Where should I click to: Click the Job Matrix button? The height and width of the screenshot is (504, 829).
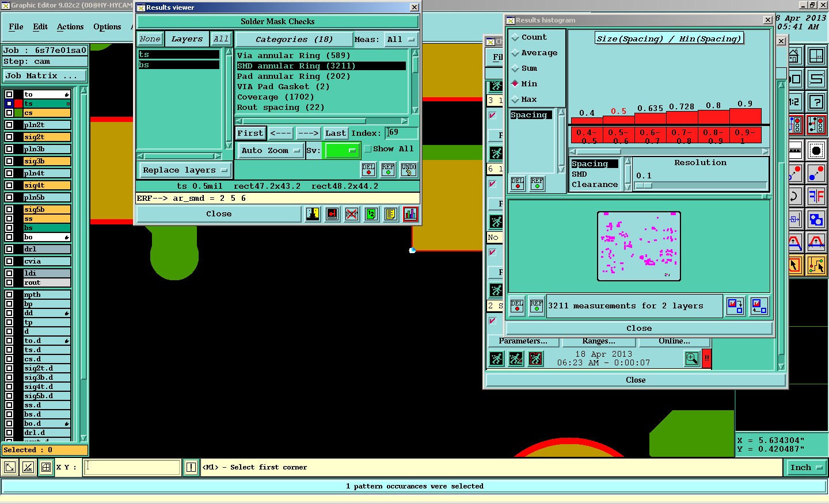click(x=45, y=76)
